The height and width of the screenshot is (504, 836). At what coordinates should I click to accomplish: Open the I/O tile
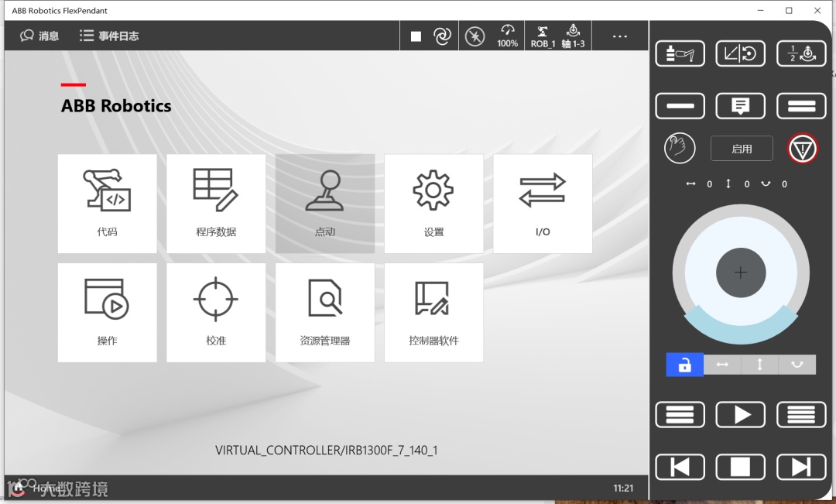coord(542,204)
